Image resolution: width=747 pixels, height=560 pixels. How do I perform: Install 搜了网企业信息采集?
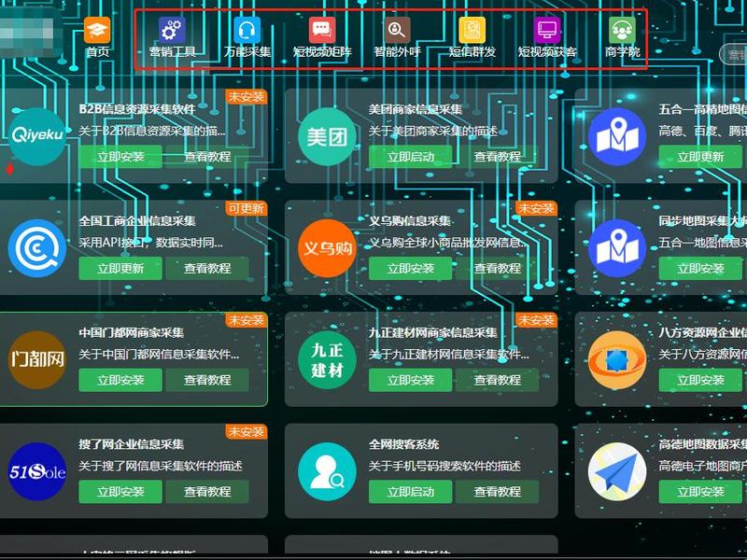120,492
